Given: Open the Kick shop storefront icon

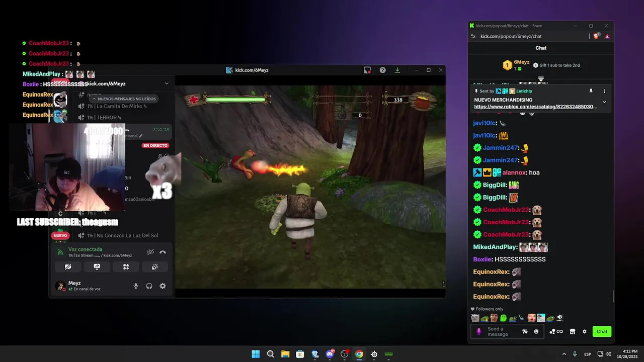Looking at the screenshot, I should (572, 331).
